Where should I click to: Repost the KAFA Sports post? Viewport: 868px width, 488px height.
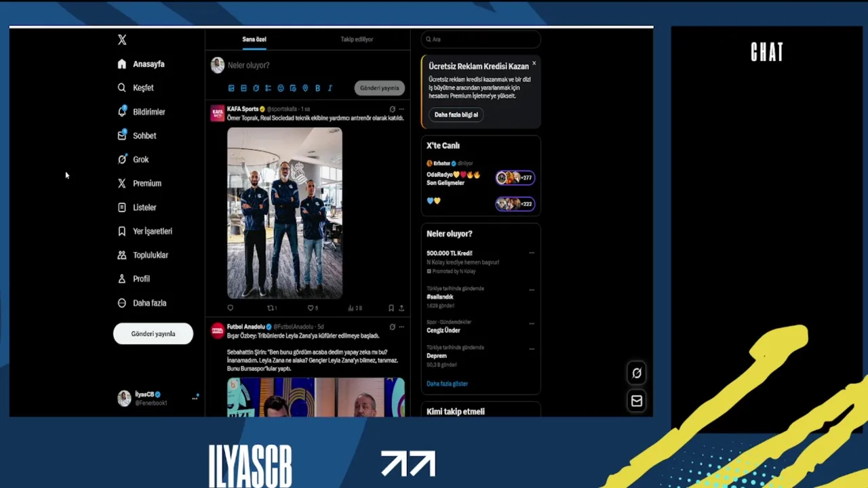271,308
